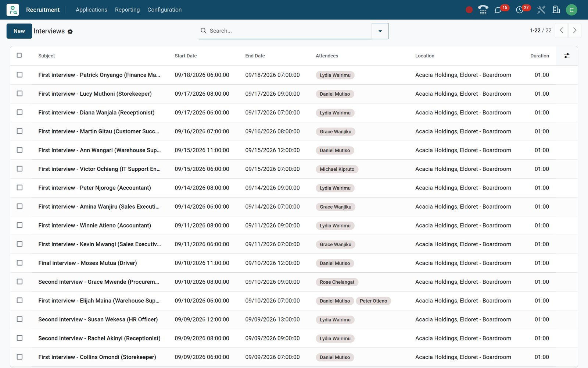This screenshot has height=368, width=588.
Task: Go to next page arrow
Action: [x=575, y=31]
